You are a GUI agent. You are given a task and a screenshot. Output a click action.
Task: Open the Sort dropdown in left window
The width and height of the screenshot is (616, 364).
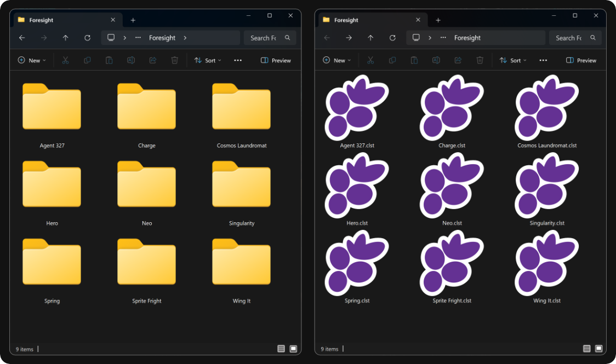208,60
